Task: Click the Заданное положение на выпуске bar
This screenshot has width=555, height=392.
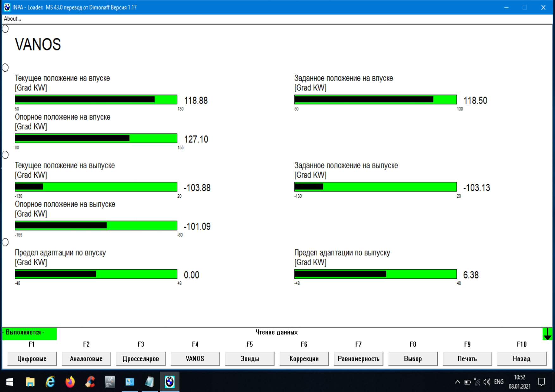Action: click(375, 187)
